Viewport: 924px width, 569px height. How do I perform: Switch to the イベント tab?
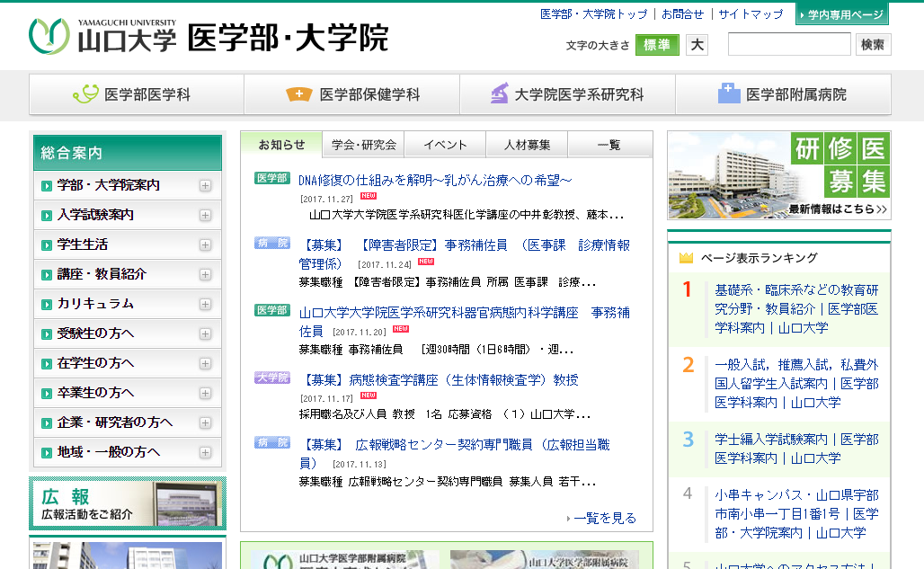click(445, 145)
